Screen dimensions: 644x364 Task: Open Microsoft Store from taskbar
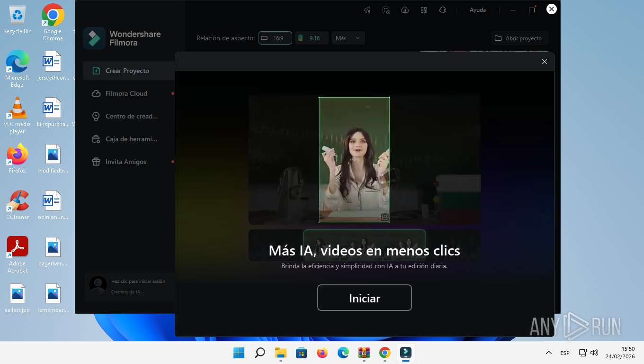pyautogui.click(x=302, y=353)
